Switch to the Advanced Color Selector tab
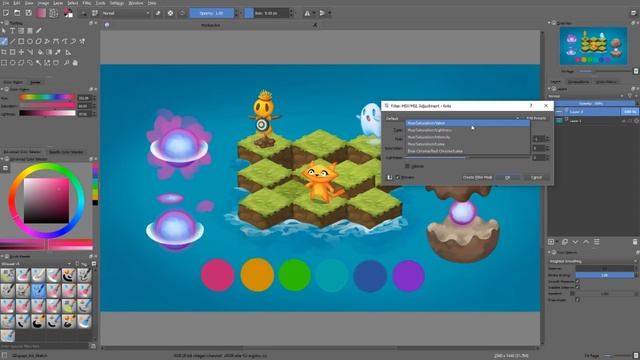640x360 pixels. 22,152
